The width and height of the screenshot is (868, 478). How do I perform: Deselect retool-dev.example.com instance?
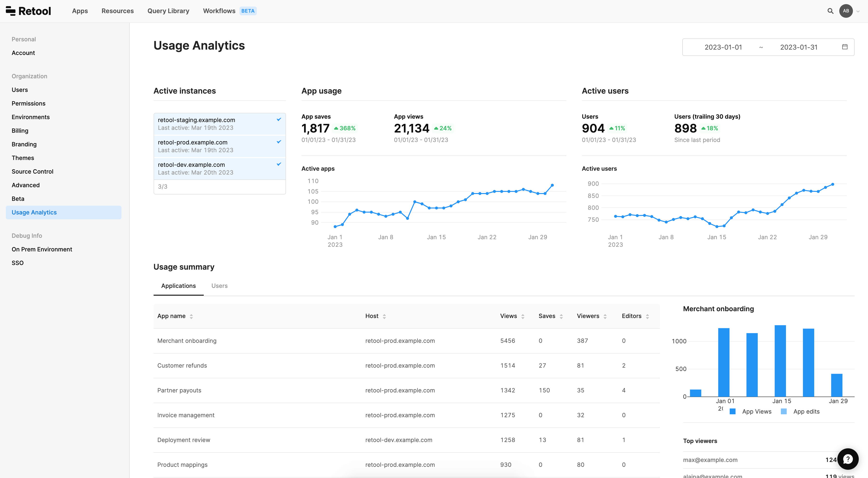click(279, 164)
